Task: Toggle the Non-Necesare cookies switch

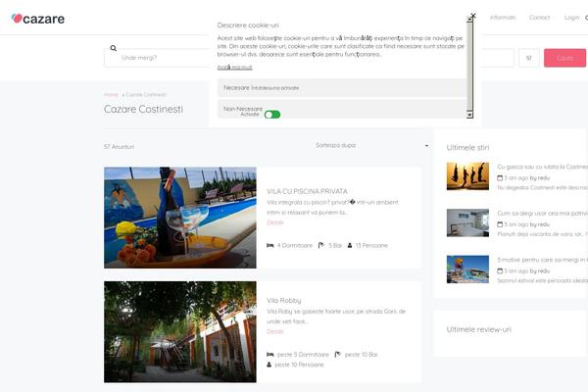Action: 272,115
